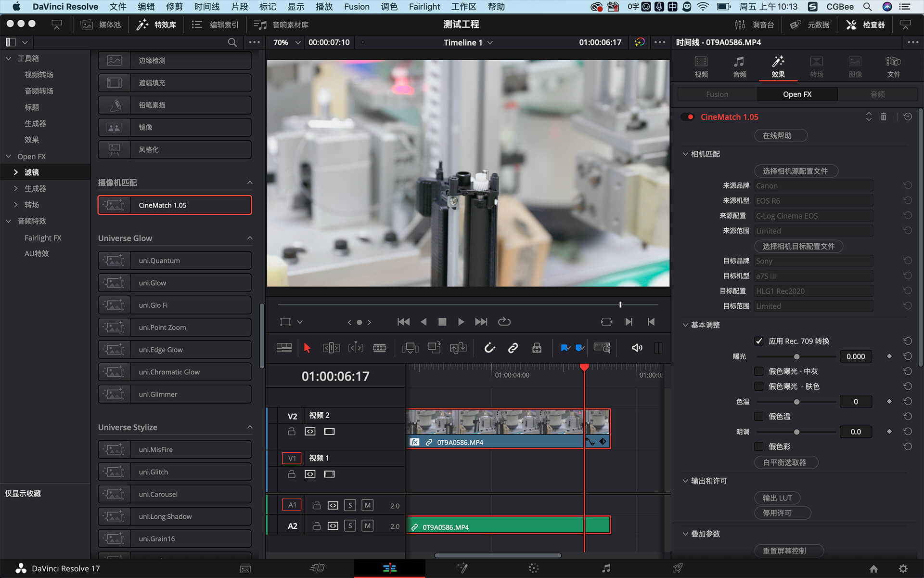The width and height of the screenshot is (924, 578).
Task: Search the Effects Library with magnifier icon
Action: click(x=232, y=42)
